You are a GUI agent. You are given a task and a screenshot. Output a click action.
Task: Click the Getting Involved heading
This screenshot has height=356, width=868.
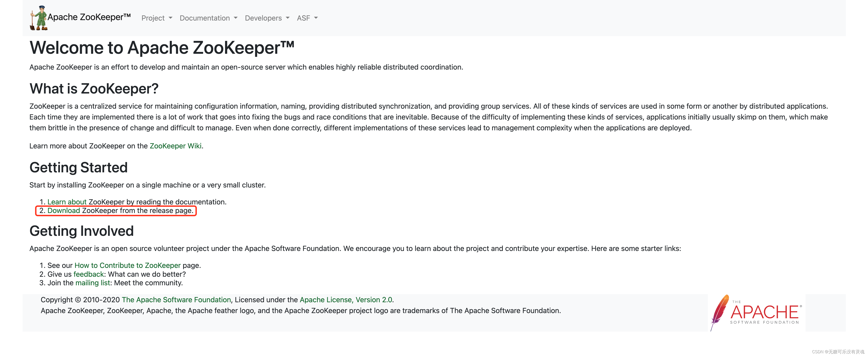click(x=82, y=231)
